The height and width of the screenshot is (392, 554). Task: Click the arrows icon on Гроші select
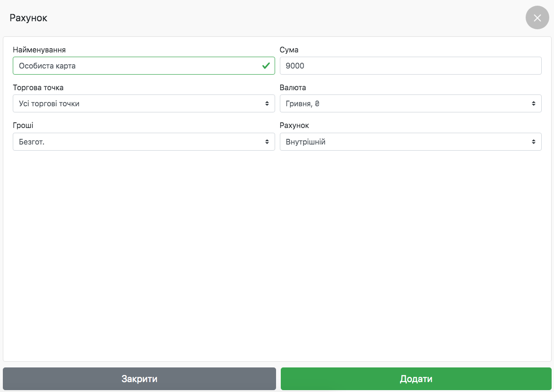click(x=267, y=142)
